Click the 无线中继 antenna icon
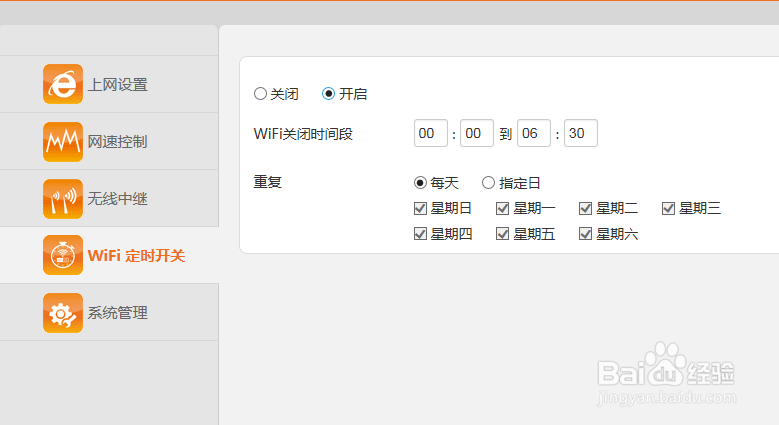 point(63,199)
